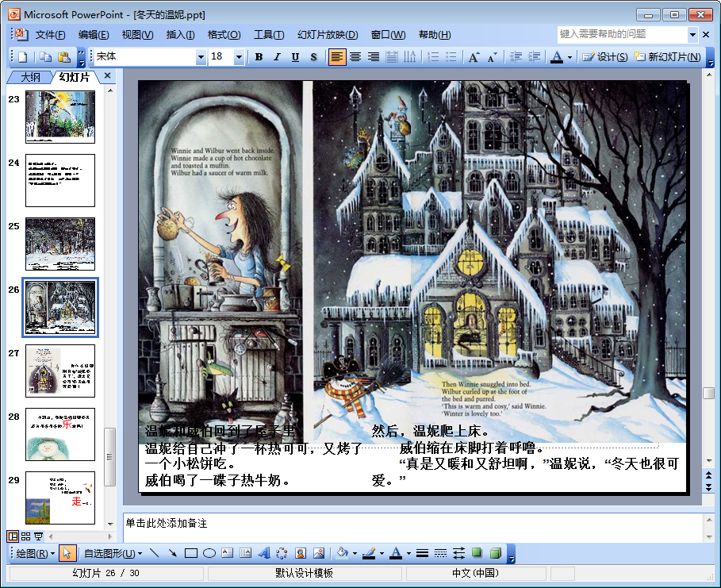Add a New Slide (新幻灯片)

click(667, 57)
